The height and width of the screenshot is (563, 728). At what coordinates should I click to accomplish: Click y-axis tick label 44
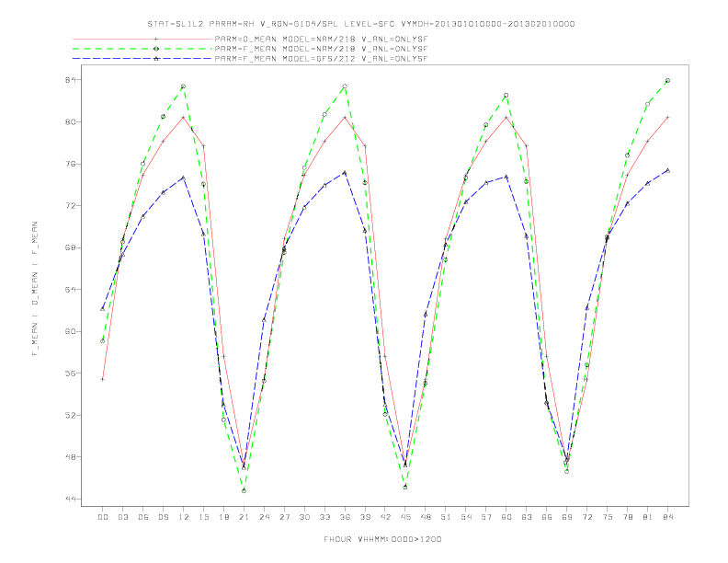71,499
